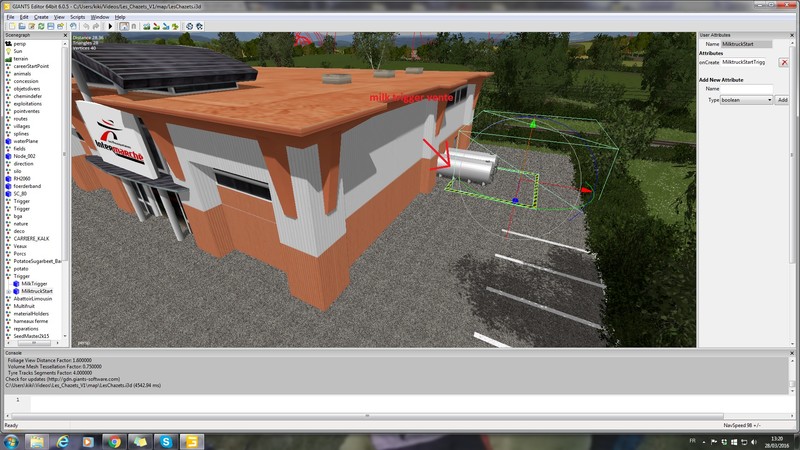
Task: Select the waterPlane node in scenegraph
Action: tap(27, 141)
